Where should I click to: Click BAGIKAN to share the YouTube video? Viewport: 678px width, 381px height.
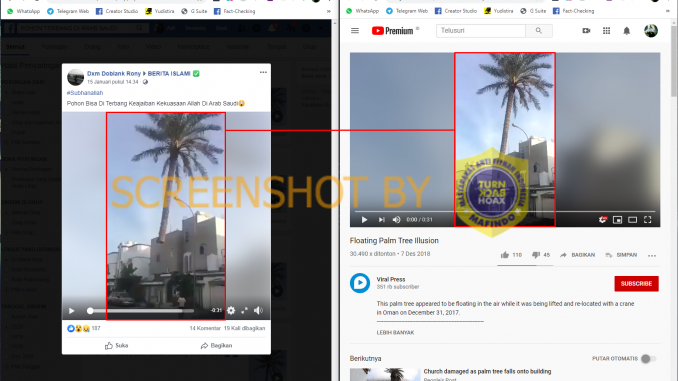point(578,255)
